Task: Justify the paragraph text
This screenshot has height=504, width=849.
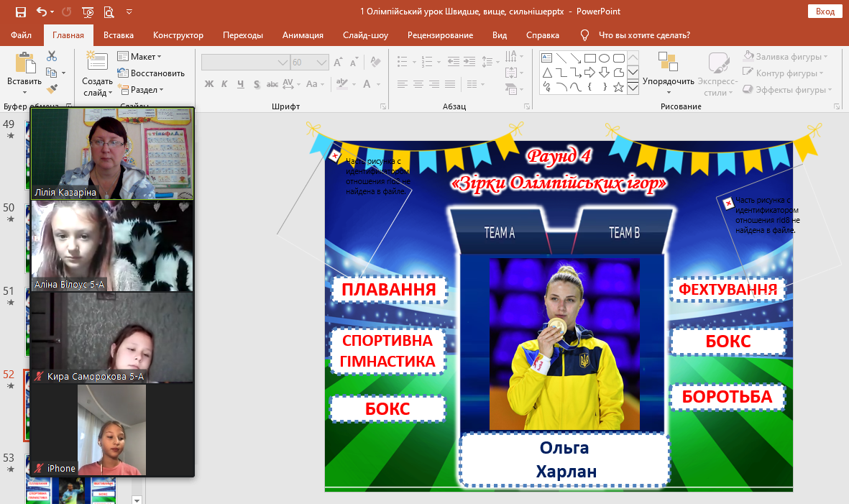Action: pos(450,84)
